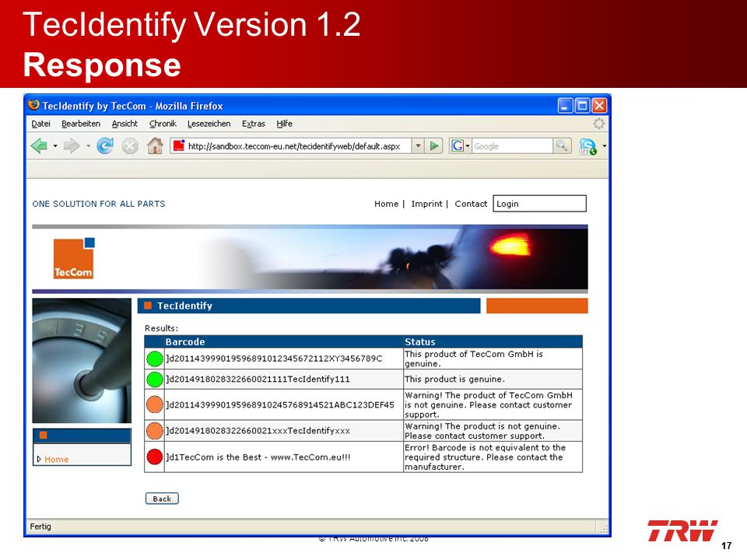
Task: Open the Skype toolbar dropdown arrow
Action: point(605,145)
